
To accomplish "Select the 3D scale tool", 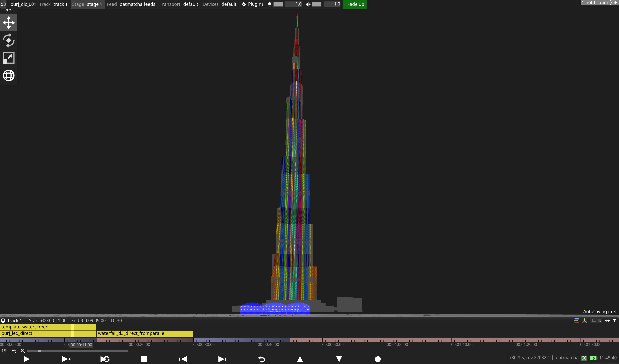I will point(9,58).
